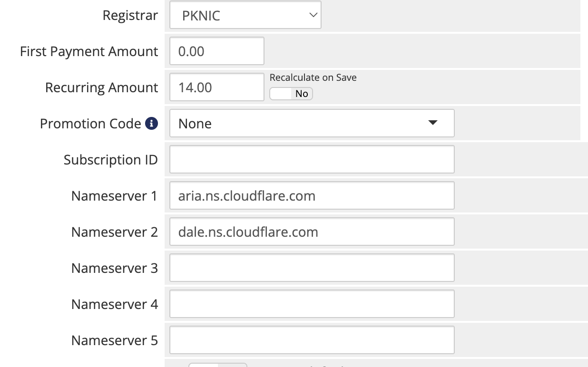
Task: Toggle the Recalculate on Save switch
Action: (291, 94)
